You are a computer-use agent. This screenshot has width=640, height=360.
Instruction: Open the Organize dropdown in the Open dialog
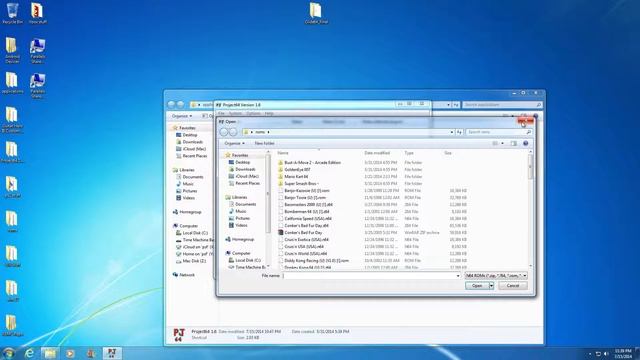(x=234, y=143)
